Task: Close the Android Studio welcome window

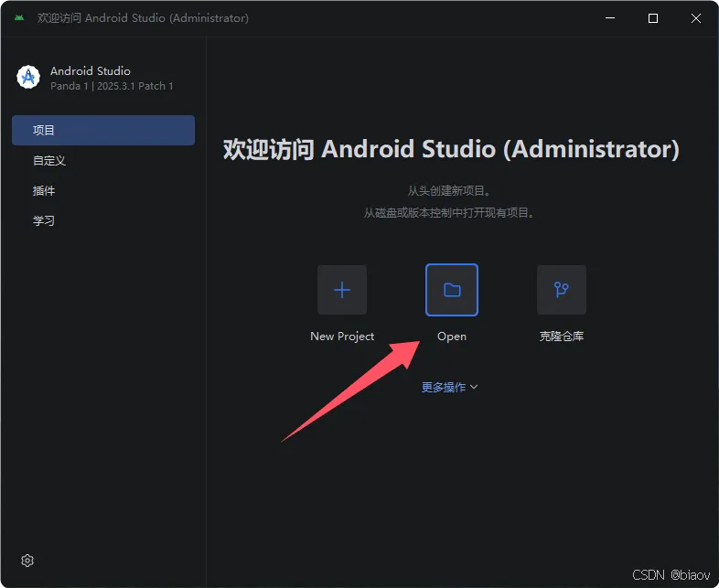Action: click(696, 18)
